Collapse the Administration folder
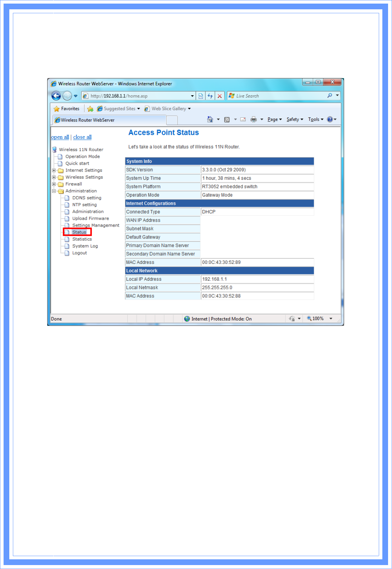Screen dimensions: 392x569 pyautogui.click(x=54, y=191)
